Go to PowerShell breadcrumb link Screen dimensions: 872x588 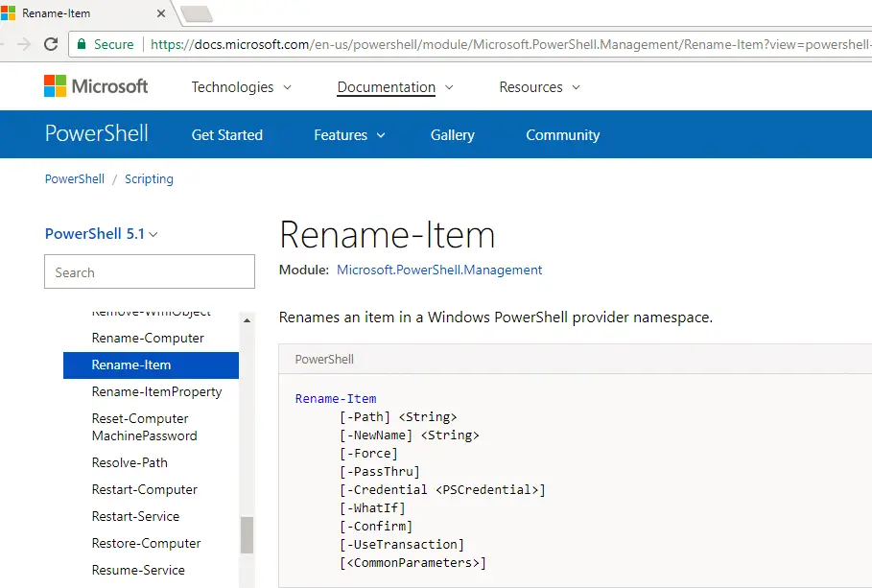[75, 179]
